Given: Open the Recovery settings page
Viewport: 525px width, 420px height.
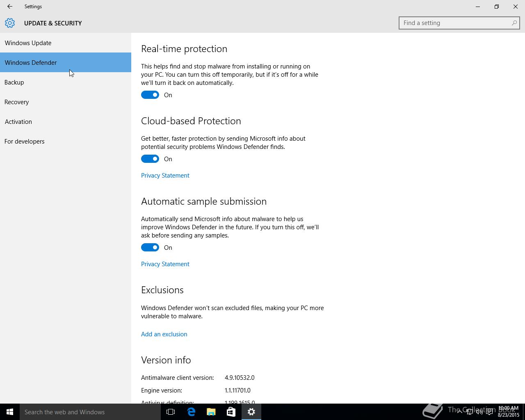Looking at the screenshot, I should [x=66, y=102].
